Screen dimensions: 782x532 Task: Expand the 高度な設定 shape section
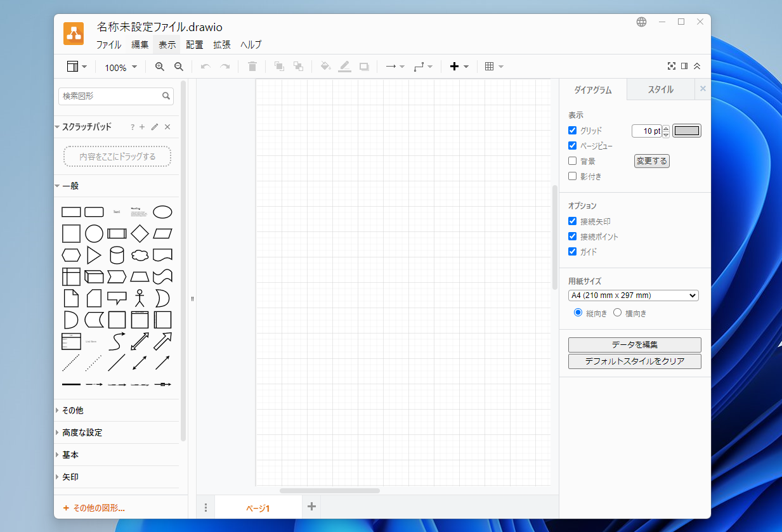[117, 432]
